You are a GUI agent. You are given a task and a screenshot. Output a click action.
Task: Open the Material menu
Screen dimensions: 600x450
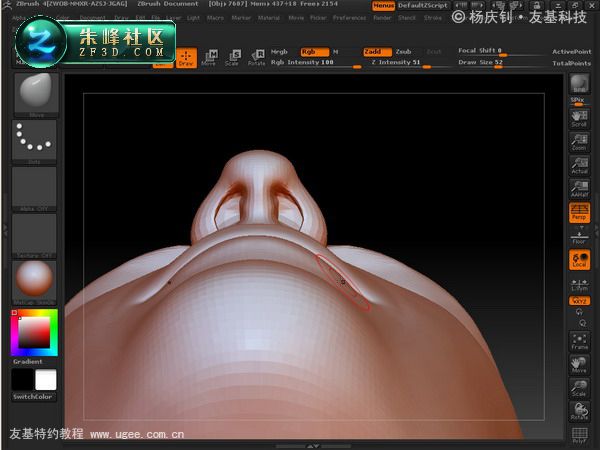[269, 18]
